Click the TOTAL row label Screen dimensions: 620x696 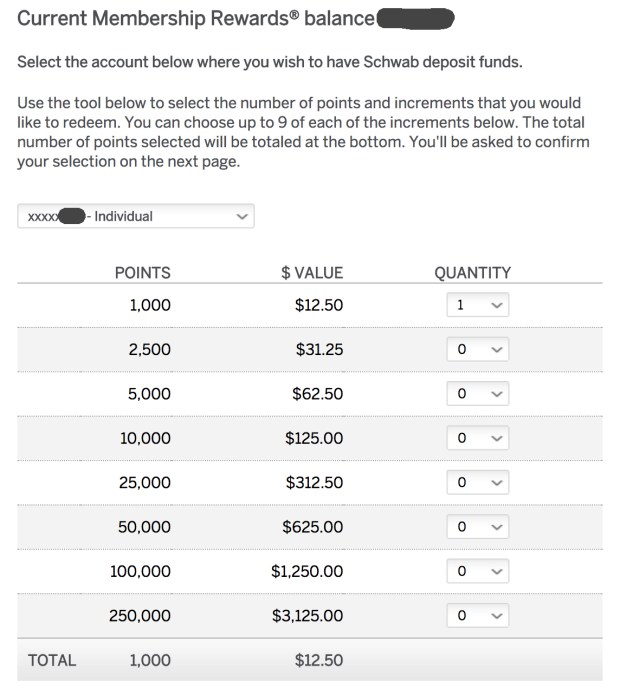click(52, 660)
